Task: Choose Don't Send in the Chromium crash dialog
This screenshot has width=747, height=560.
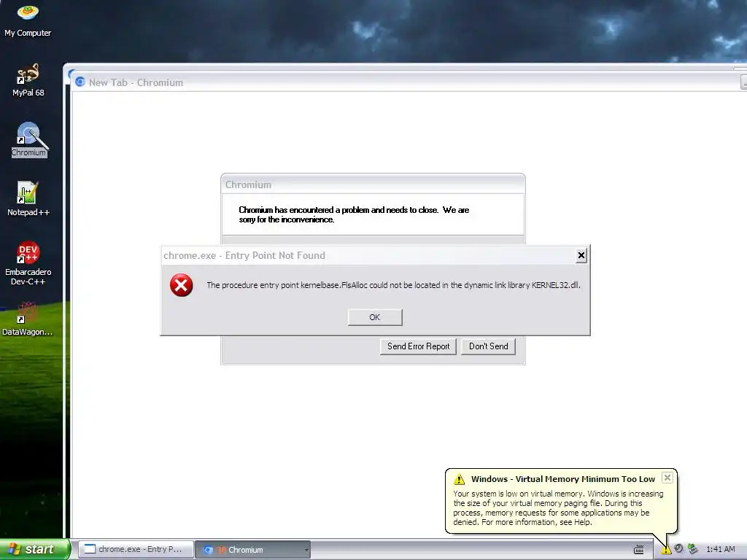Action: 488,346
